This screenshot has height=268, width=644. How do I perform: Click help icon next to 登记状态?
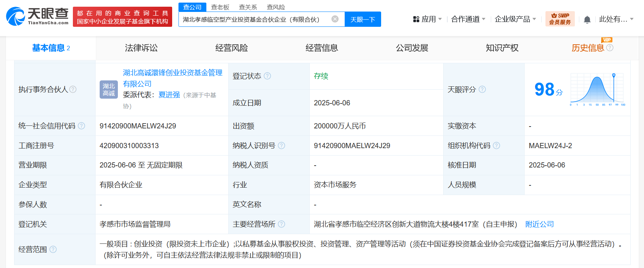pyautogui.click(x=267, y=76)
